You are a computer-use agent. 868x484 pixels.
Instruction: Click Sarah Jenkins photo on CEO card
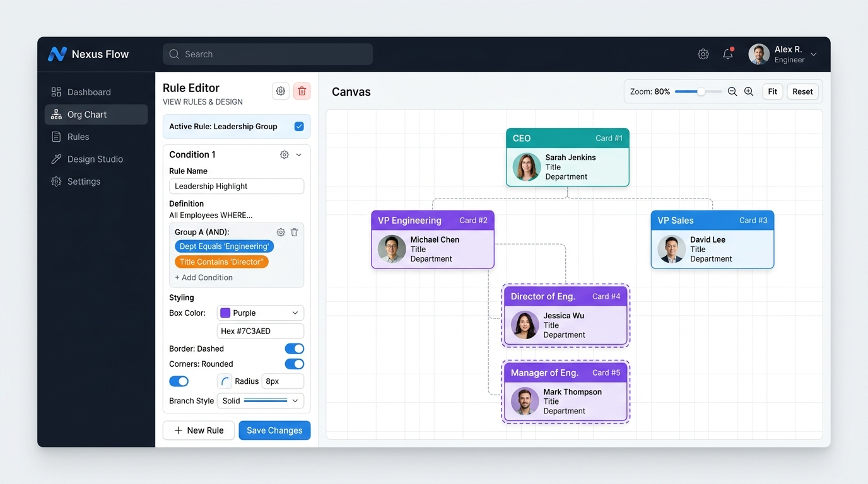coord(526,167)
